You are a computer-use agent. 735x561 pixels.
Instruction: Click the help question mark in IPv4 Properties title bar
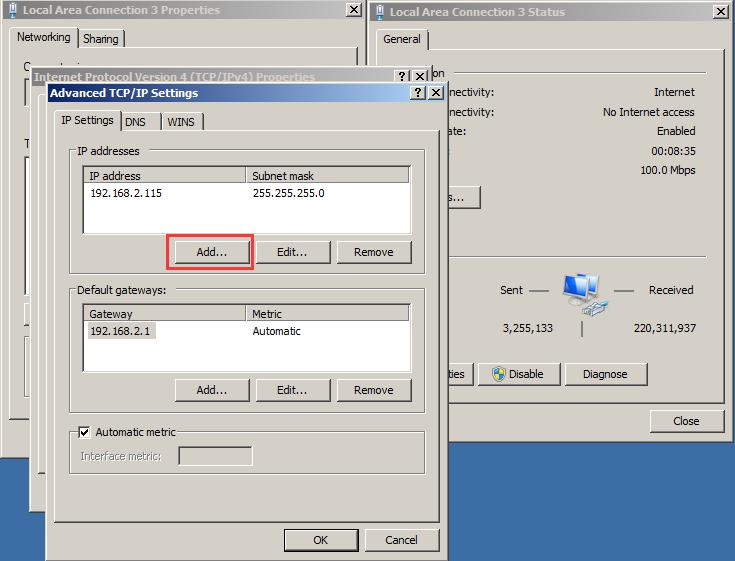(402, 76)
